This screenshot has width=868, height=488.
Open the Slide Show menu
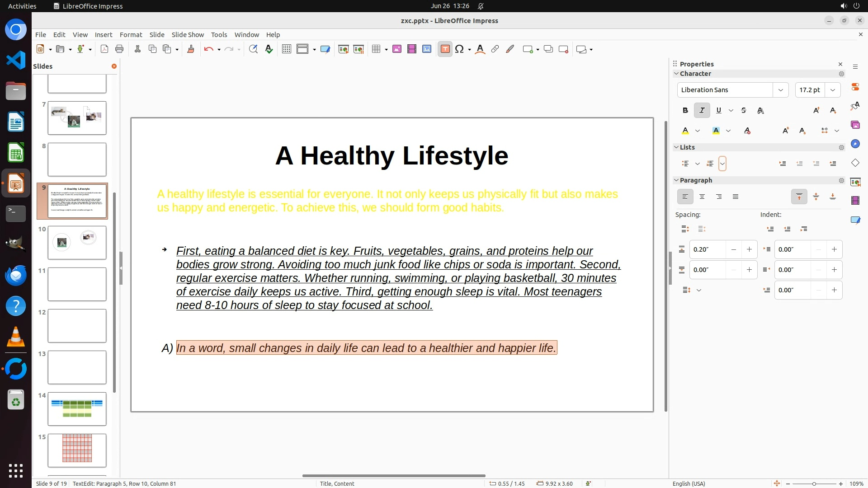click(188, 35)
